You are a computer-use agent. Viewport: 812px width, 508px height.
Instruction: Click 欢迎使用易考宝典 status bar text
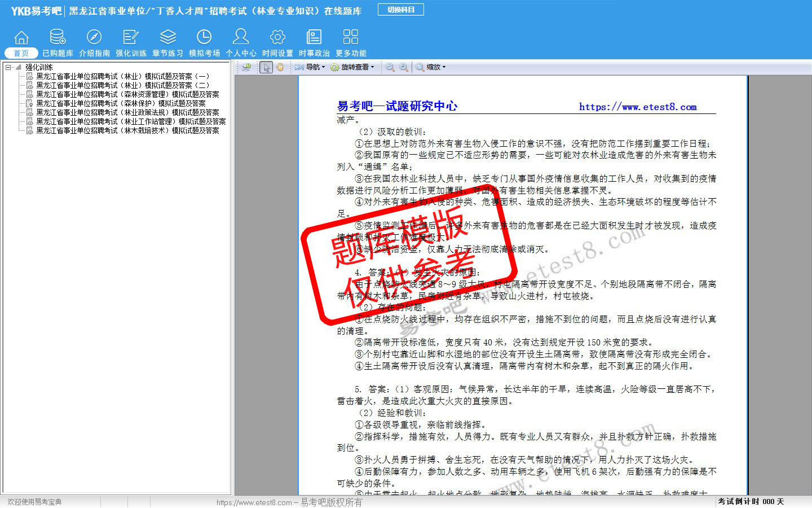[34, 502]
